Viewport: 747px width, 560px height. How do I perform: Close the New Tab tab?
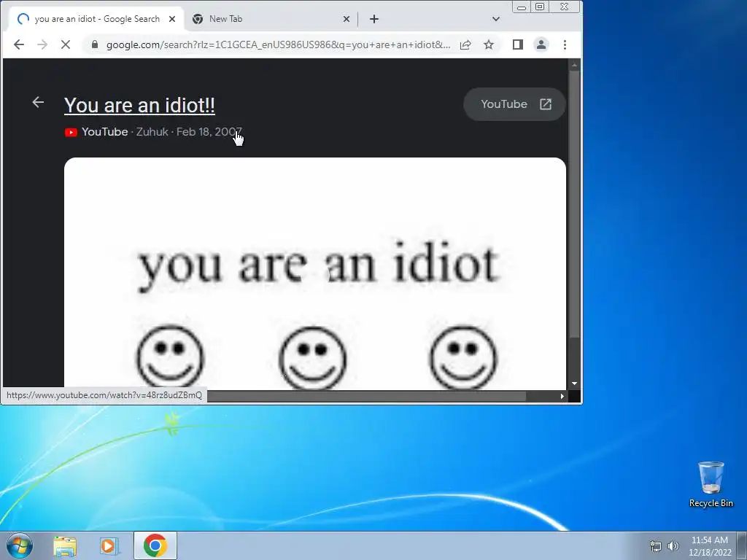click(x=347, y=19)
